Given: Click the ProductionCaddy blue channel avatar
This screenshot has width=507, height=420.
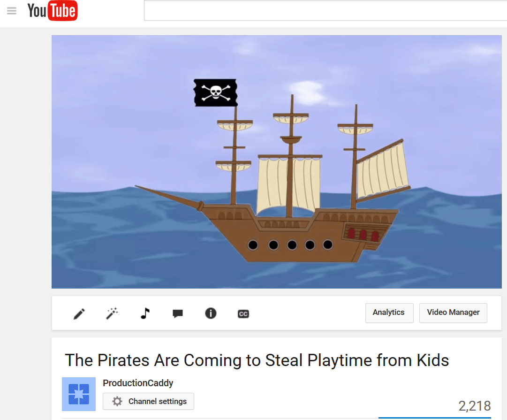Looking at the screenshot, I should pyautogui.click(x=79, y=394).
